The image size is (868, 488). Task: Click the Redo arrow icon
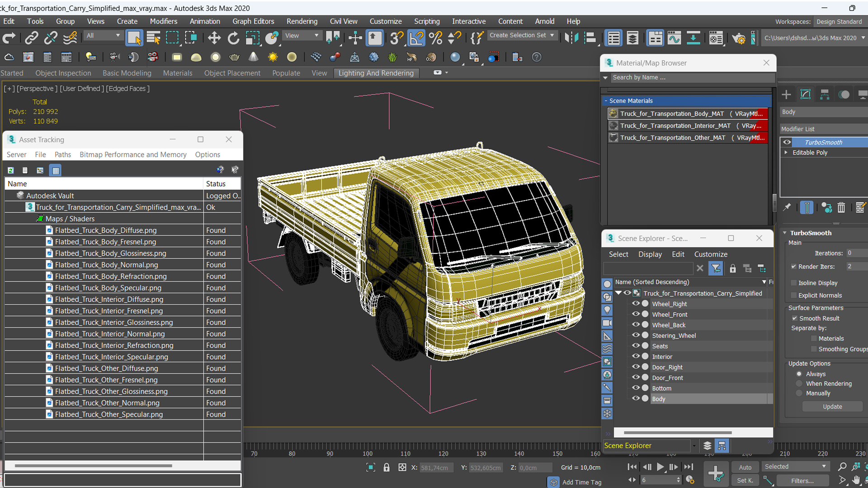point(9,38)
